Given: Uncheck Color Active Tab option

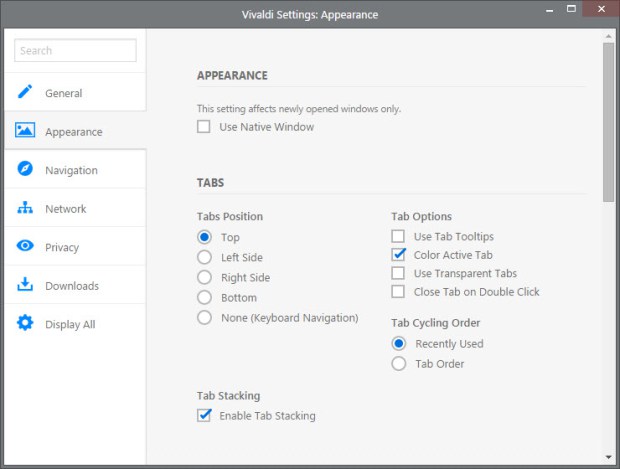Looking at the screenshot, I should click(x=398, y=255).
